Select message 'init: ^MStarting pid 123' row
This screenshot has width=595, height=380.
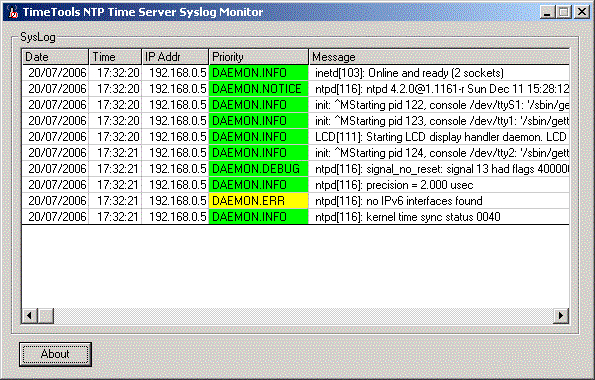(439, 121)
